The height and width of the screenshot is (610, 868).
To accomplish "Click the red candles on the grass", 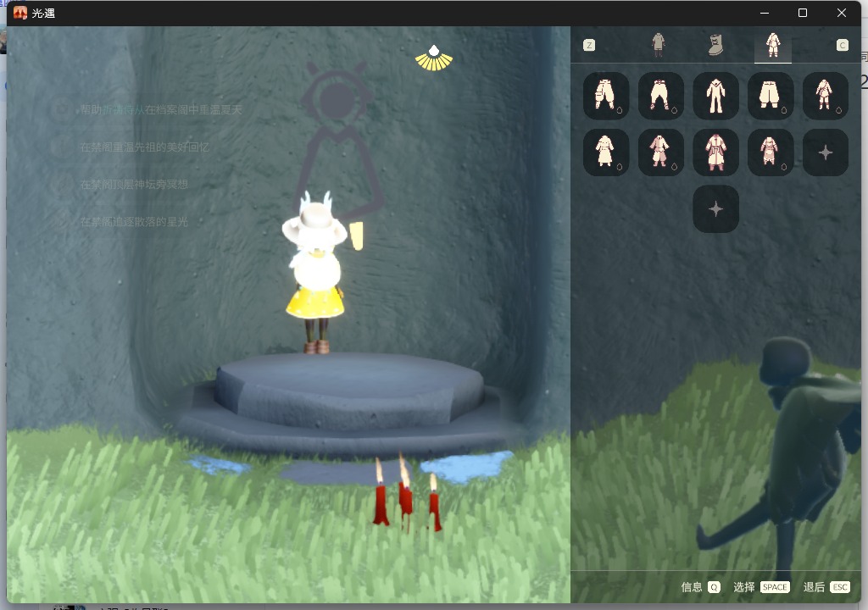I will [x=407, y=494].
